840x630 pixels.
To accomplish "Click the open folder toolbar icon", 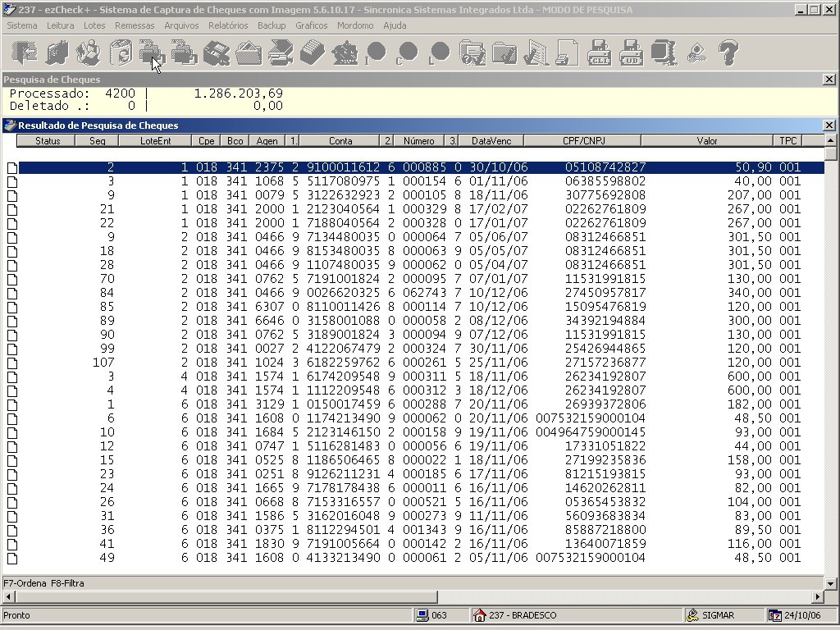I will click(249, 52).
